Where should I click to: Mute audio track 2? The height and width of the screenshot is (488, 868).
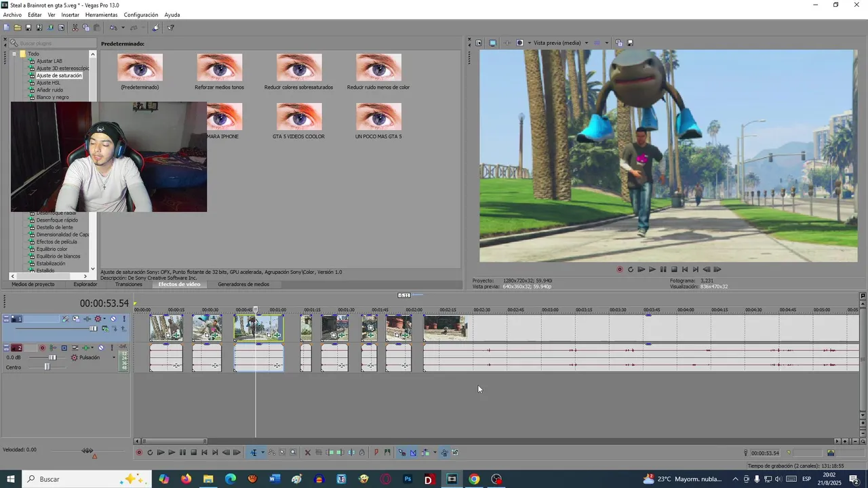point(101,348)
